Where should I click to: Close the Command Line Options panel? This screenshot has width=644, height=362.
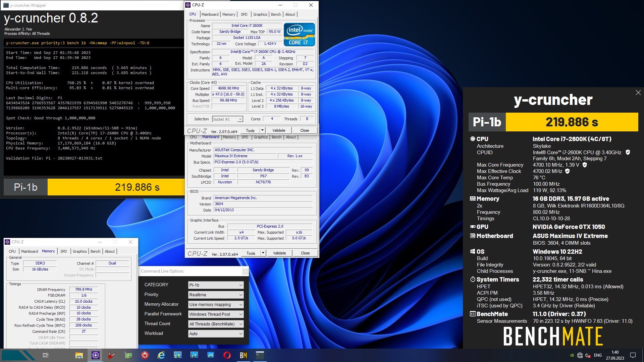pyautogui.click(x=245, y=271)
